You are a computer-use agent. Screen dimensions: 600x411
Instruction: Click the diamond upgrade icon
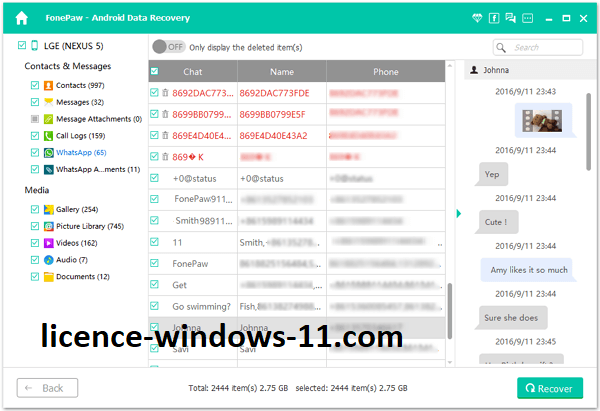[476, 18]
